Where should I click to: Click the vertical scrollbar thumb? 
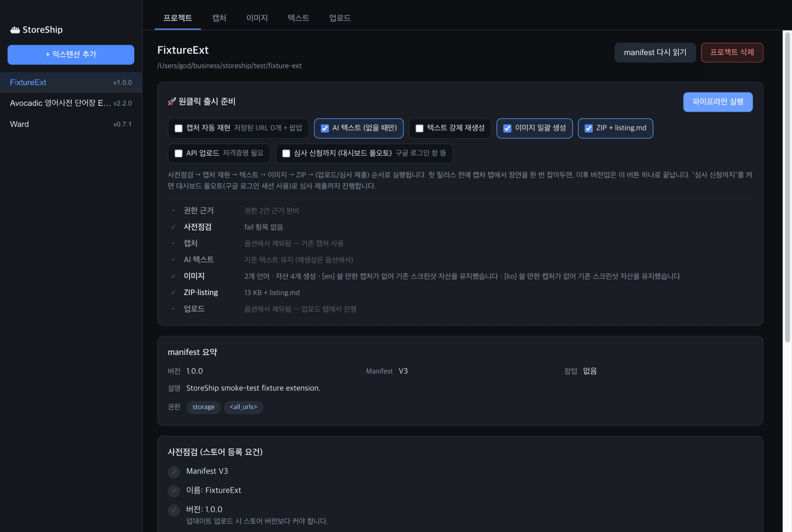(787, 187)
